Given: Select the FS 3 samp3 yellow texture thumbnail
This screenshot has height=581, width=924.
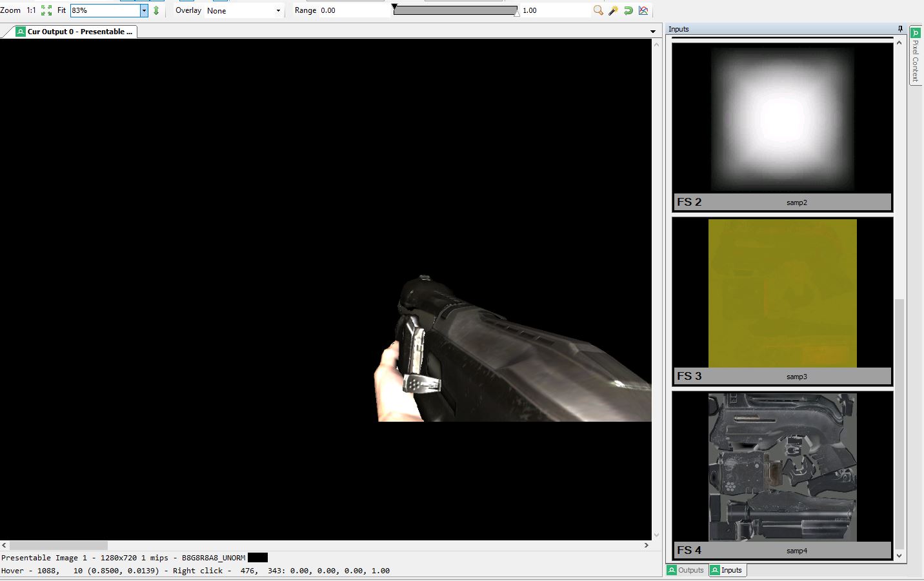Looking at the screenshot, I should coord(782,293).
